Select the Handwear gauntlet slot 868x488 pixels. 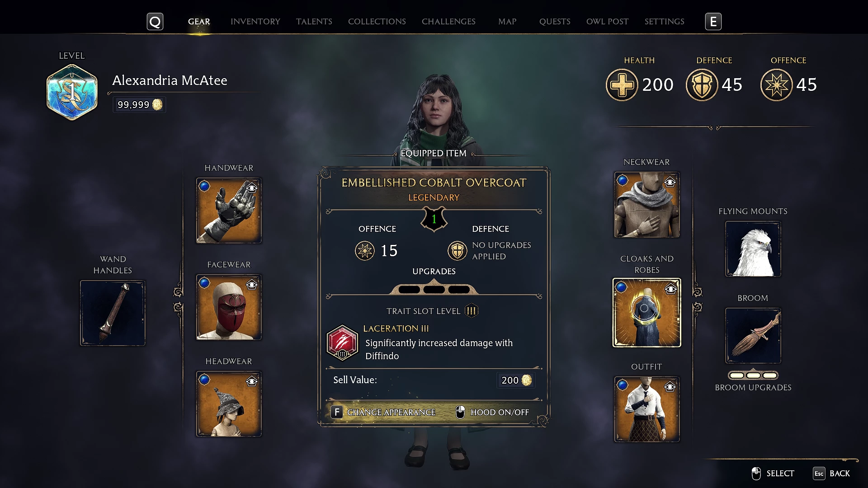[229, 211]
